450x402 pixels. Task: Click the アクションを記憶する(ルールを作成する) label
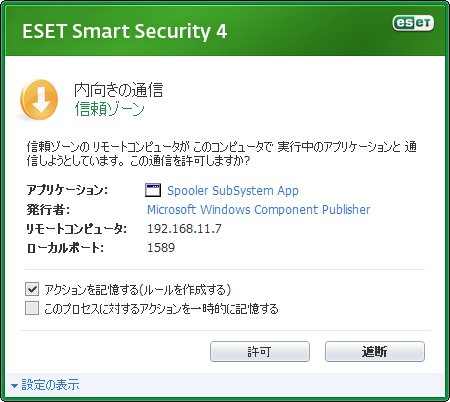pos(138,289)
